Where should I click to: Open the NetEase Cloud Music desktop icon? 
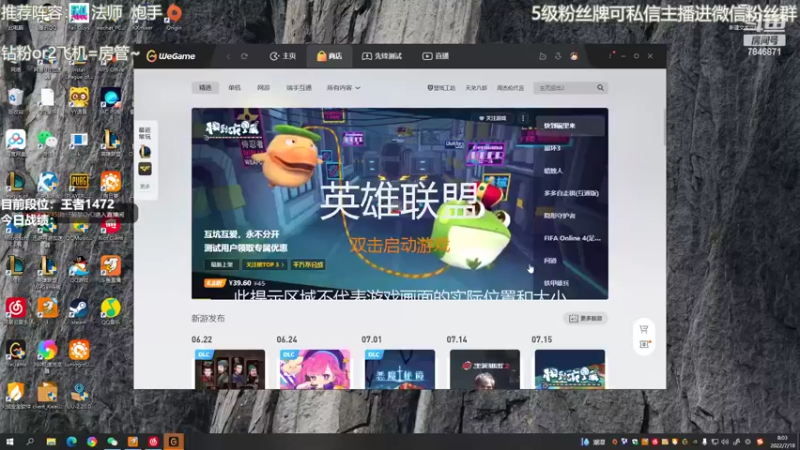(15, 310)
